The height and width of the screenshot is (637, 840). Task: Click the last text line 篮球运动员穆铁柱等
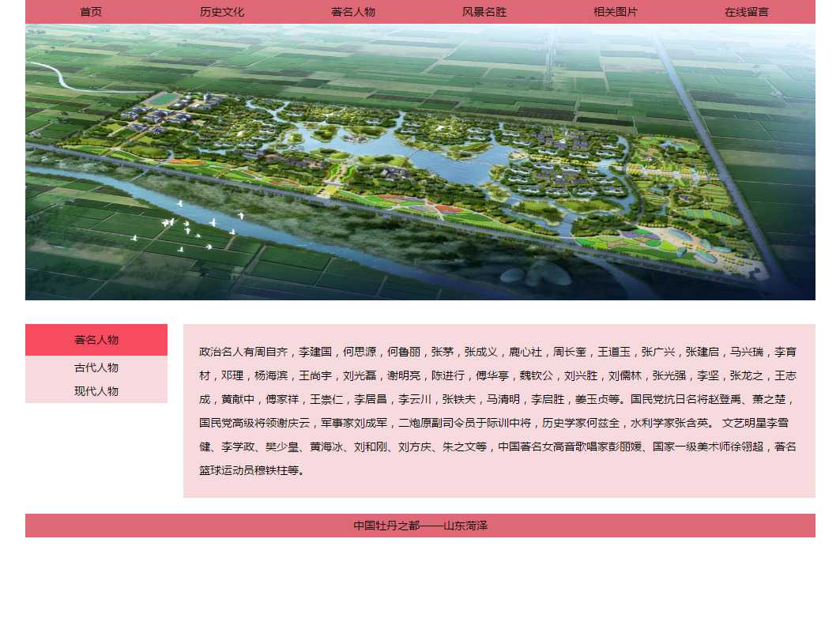[251, 470]
